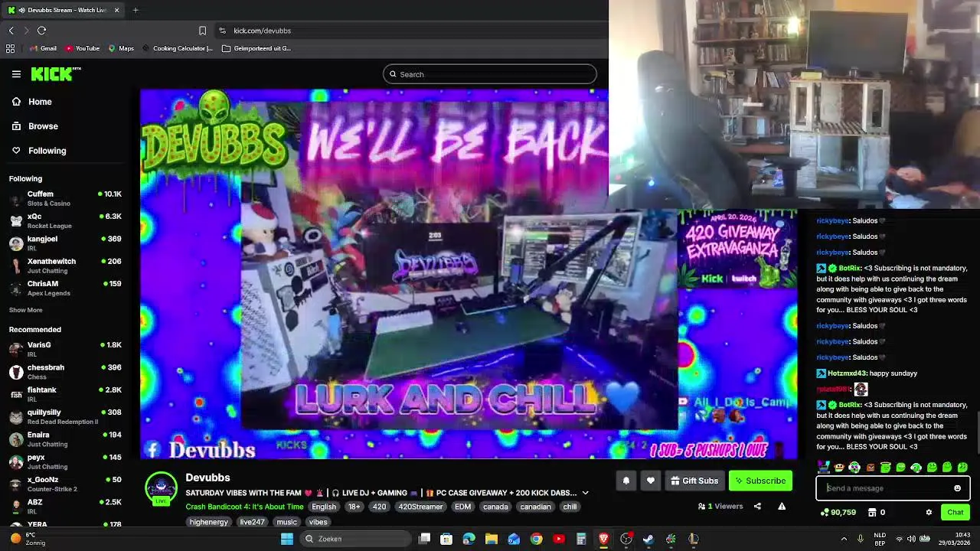Select the English tag
Image resolution: width=980 pixels, height=551 pixels.
click(x=323, y=507)
